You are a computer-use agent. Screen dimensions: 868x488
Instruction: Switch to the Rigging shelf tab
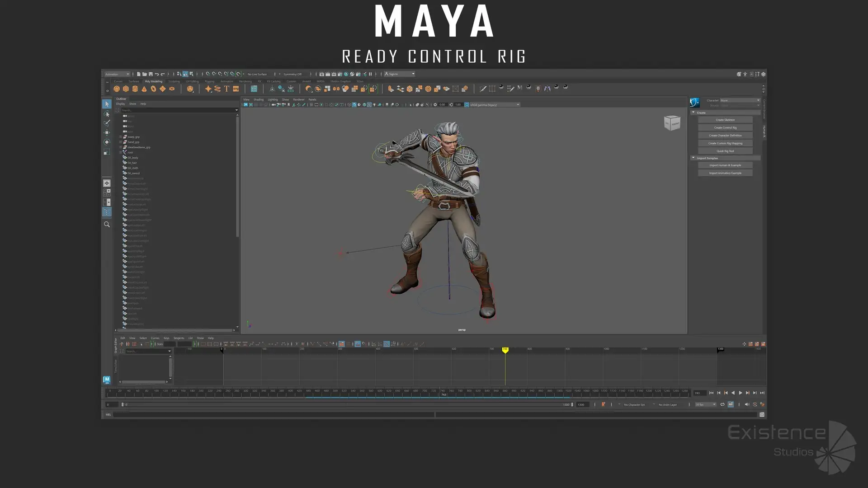209,81
